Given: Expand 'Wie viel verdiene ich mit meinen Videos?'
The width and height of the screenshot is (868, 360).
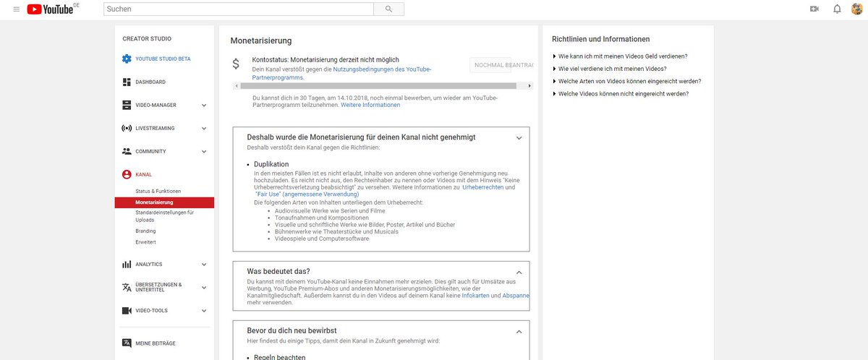Looking at the screenshot, I should (614, 69).
